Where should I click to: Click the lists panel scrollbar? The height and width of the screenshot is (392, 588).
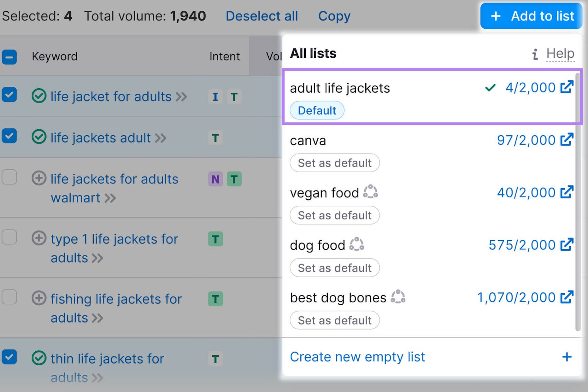coord(578,202)
